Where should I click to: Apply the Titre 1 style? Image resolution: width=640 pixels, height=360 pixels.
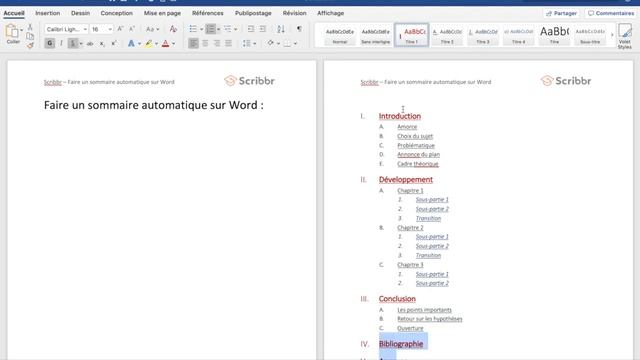pyautogui.click(x=412, y=35)
